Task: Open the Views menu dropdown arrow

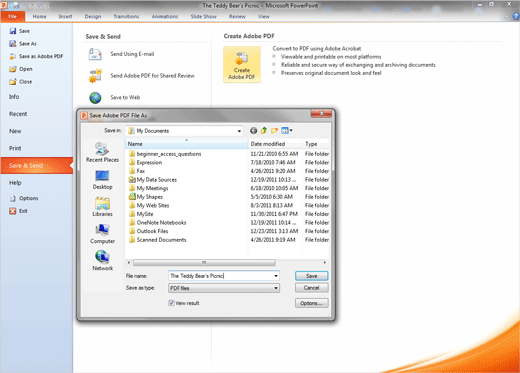Action: (x=291, y=131)
